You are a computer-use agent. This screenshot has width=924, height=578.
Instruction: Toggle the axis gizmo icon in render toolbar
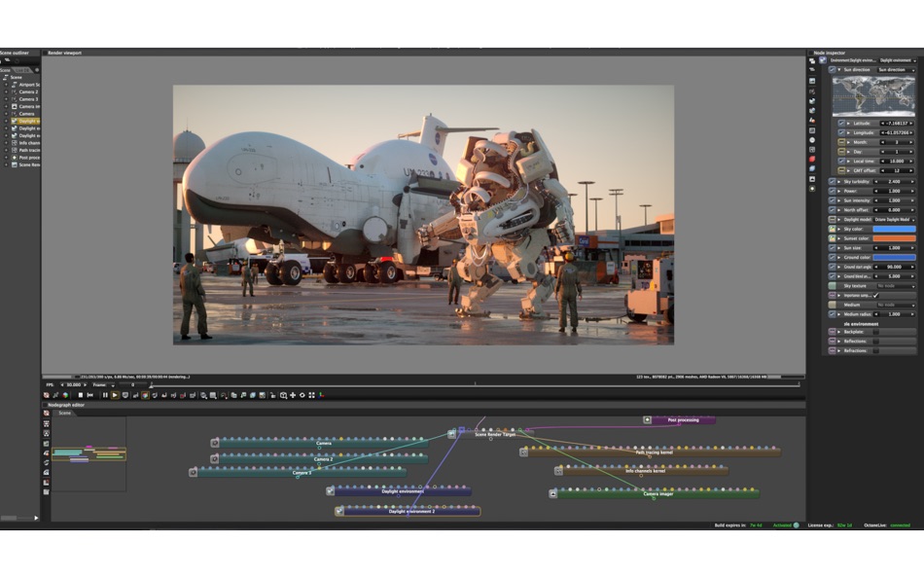(x=321, y=395)
